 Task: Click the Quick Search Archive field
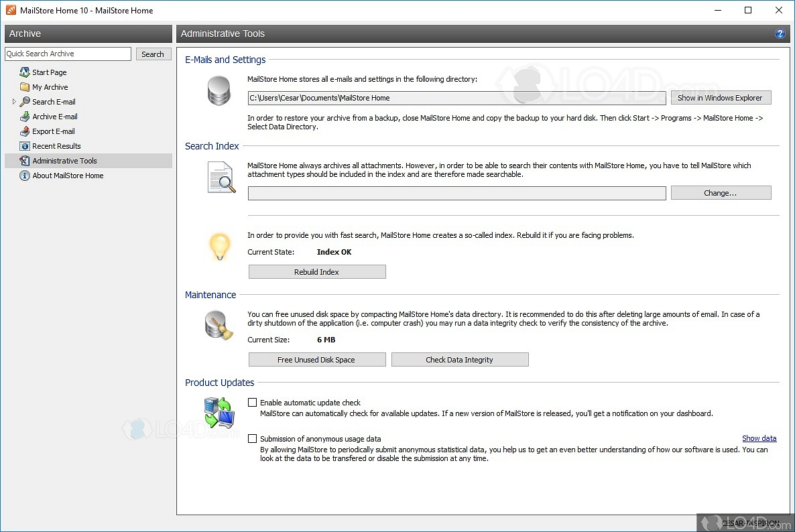[68, 54]
